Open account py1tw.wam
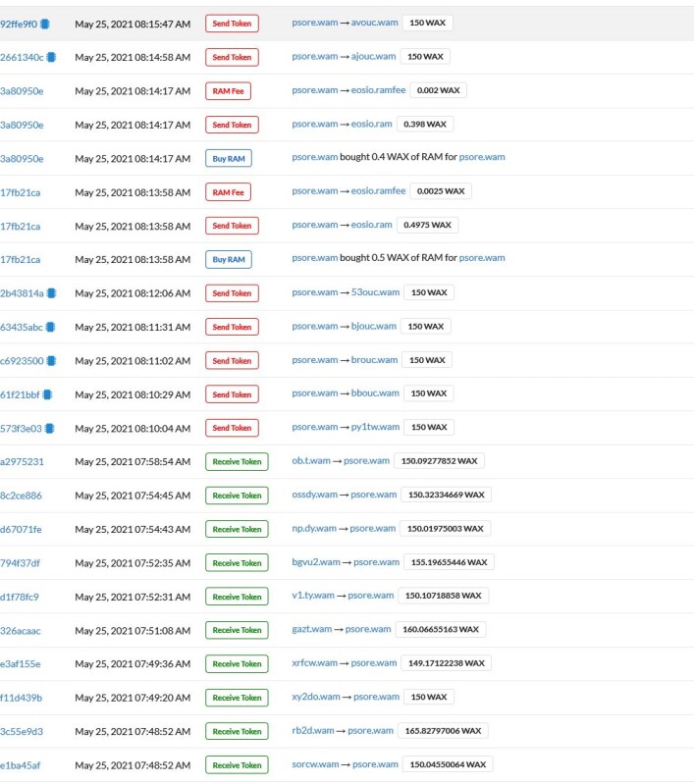The width and height of the screenshot is (694, 784). point(375,427)
